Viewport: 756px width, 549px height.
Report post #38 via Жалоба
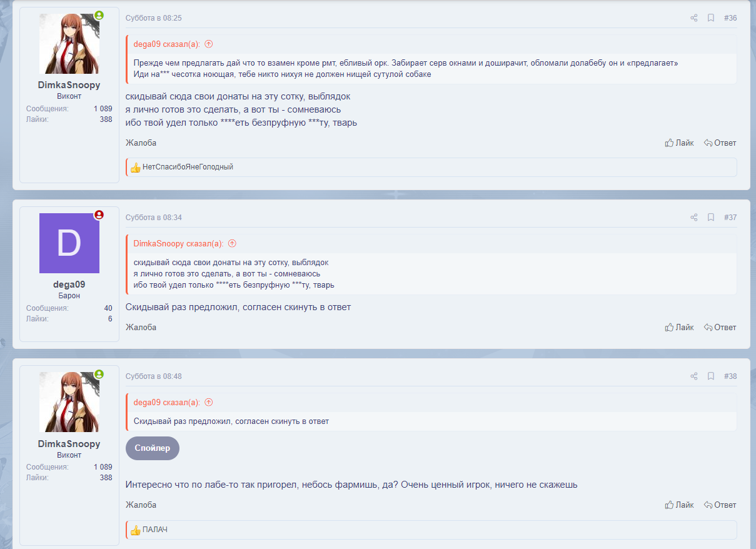pyautogui.click(x=141, y=505)
